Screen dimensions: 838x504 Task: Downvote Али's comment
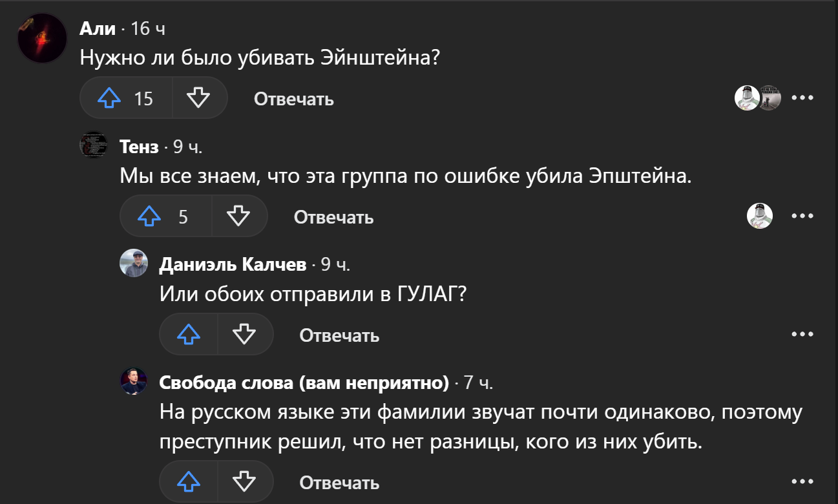coord(199,98)
